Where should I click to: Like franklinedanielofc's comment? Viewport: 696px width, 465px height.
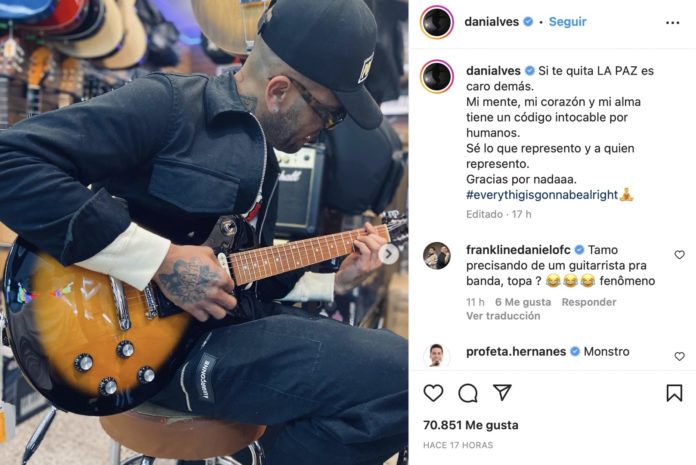click(x=679, y=255)
